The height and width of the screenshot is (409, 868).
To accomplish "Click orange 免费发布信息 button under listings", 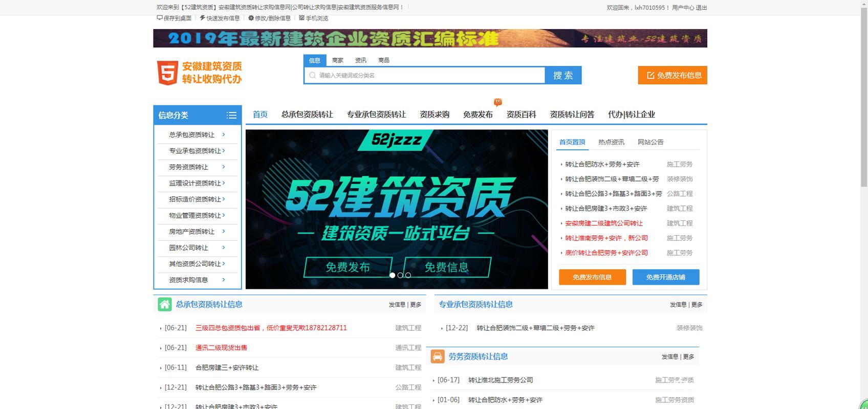I will tap(592, 277).
